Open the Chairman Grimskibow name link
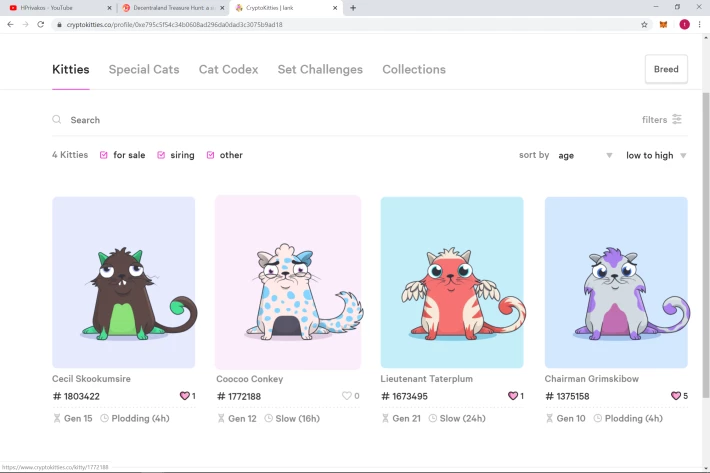Image resolution: width=710 pixels, height=473 pixels. (591, 379)
